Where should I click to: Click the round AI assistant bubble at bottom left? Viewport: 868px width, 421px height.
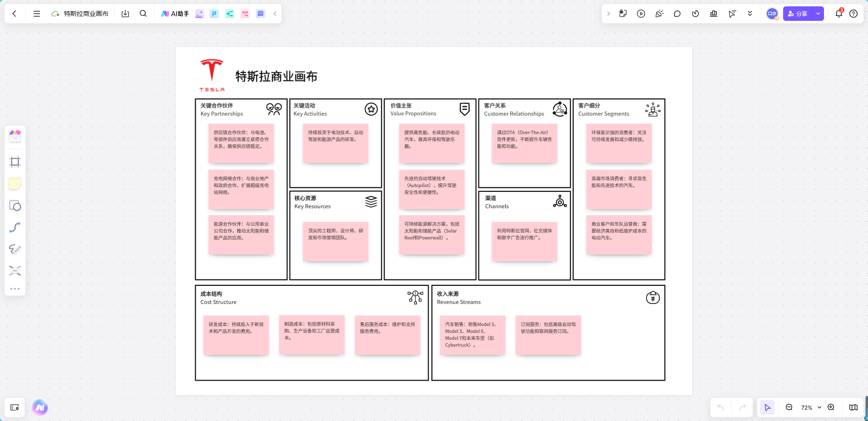point(40,407)
